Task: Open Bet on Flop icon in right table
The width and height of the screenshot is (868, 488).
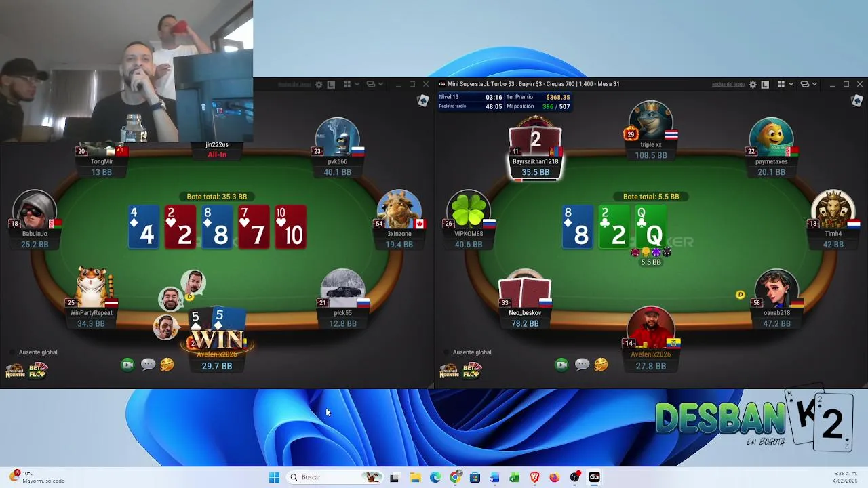Action: (471, 371)
